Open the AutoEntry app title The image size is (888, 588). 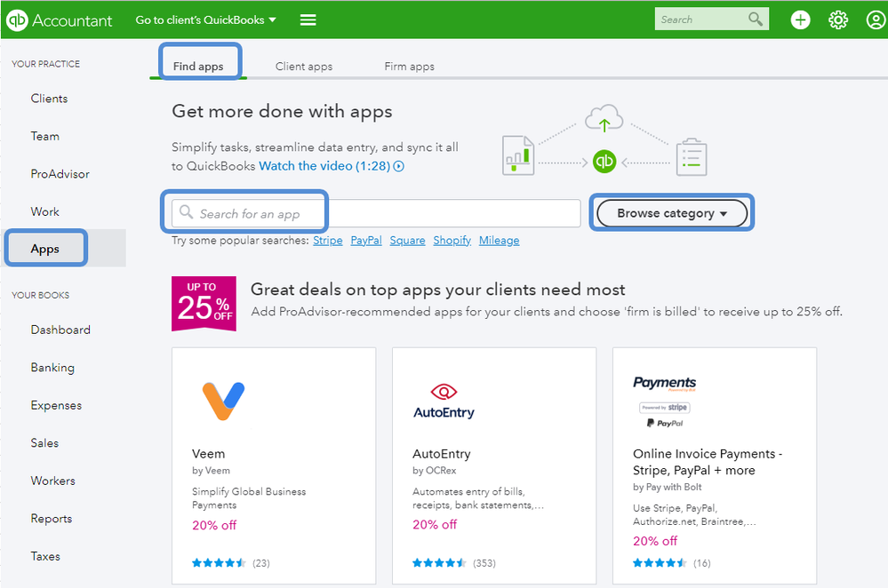pos(441,454)
